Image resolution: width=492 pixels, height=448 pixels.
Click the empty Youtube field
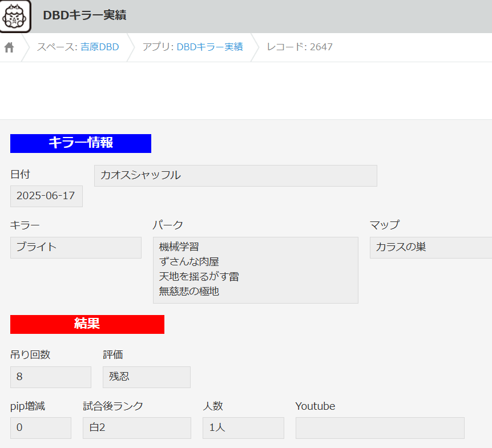pos(380,427)
